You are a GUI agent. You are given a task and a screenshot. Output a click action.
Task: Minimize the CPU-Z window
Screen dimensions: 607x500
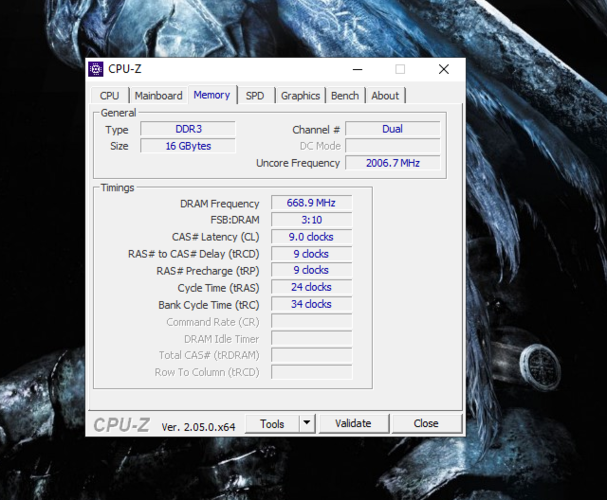click(358, 69)
